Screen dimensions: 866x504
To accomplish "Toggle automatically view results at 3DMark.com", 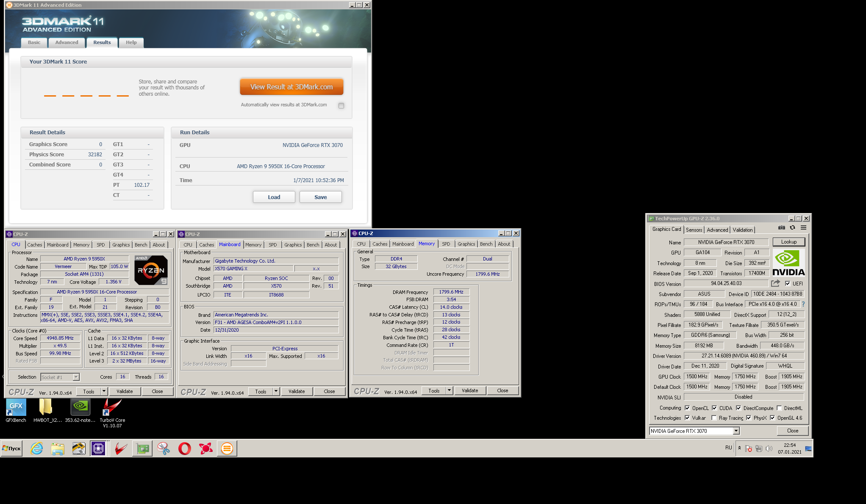I will [x=341, y=105].
